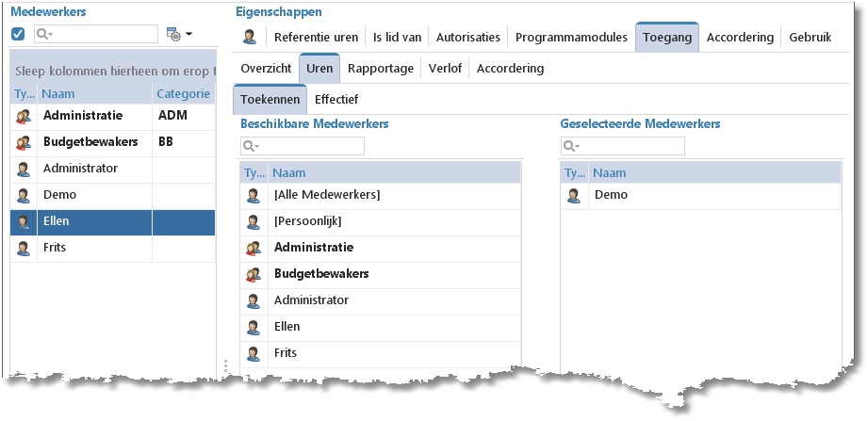Screen dimensions: 868x421
Task: Click the Budgetbewakers group icon in Beschikbare list
Action: point(254,275)
